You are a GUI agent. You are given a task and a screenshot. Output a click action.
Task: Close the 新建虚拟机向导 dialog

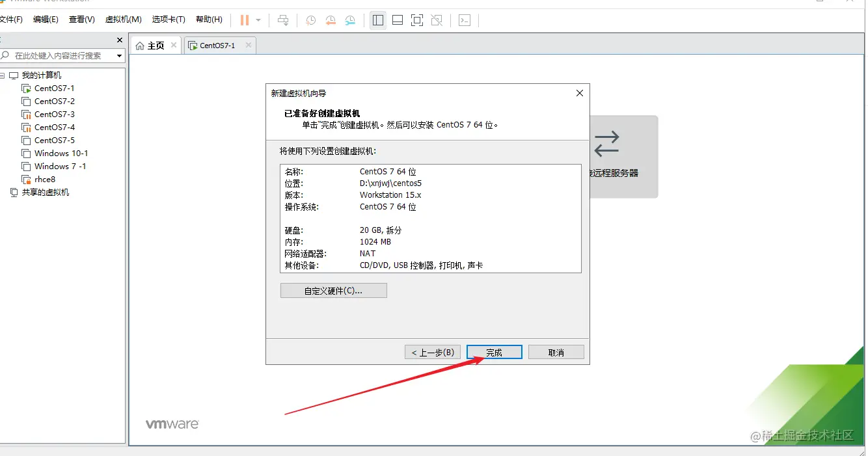coord(580,93)
